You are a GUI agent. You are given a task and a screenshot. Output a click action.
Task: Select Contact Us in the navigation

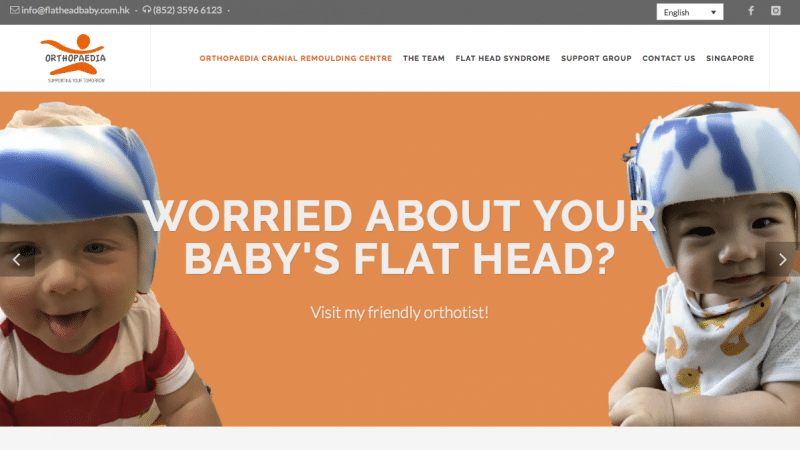pyautogui.click(x=668, y=58)
